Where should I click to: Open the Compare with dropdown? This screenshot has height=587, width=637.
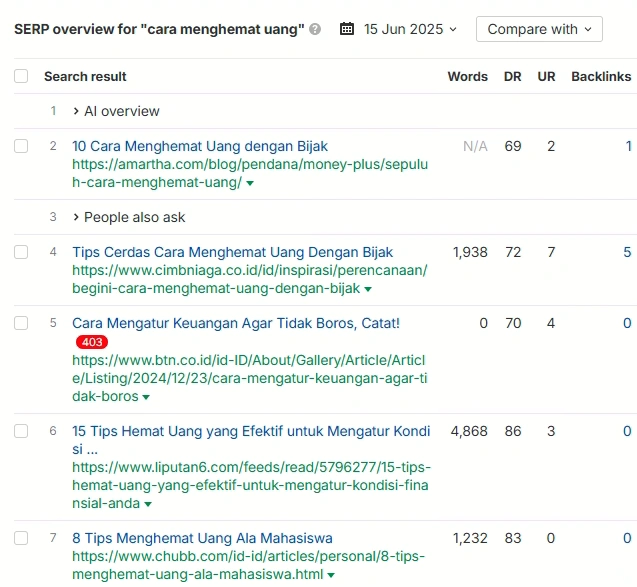539,29
